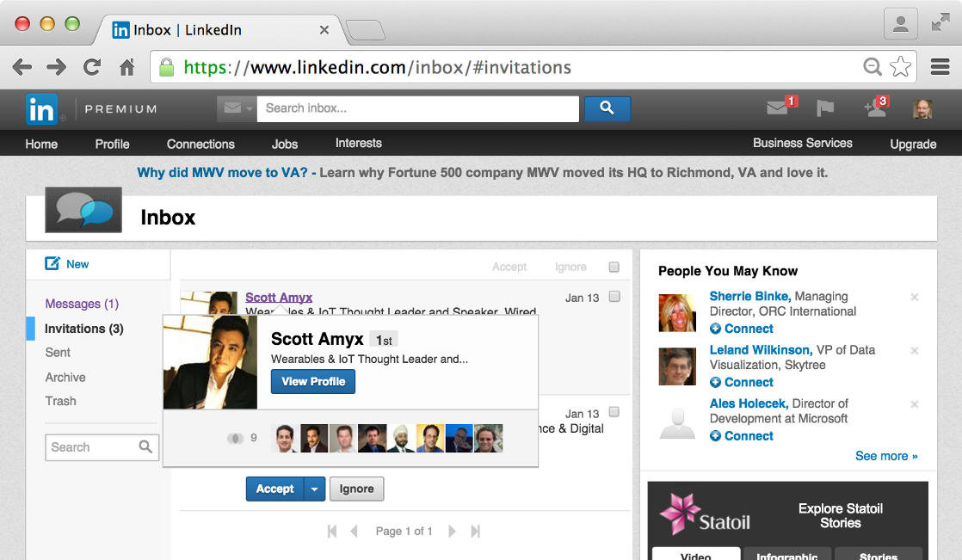This screenshot has width=962, height=560.
Task: Bookmark this page with the star icon
Action: (x=901, y=66)
